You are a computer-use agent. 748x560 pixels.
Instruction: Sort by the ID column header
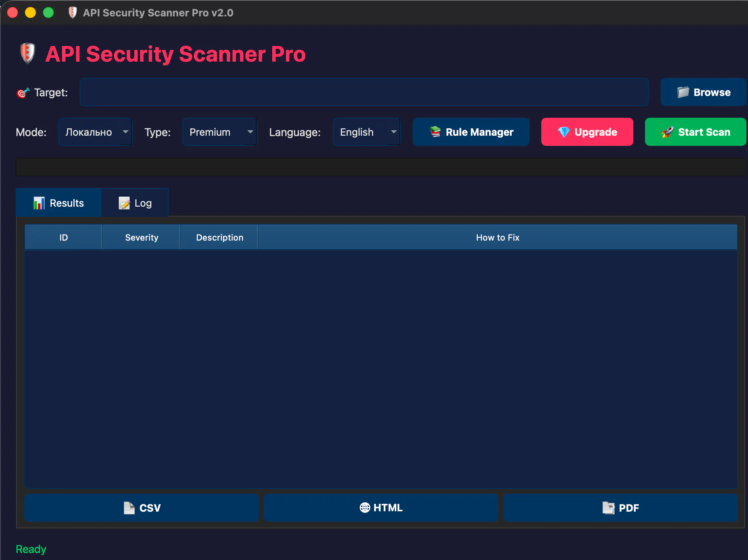[63, 237]
